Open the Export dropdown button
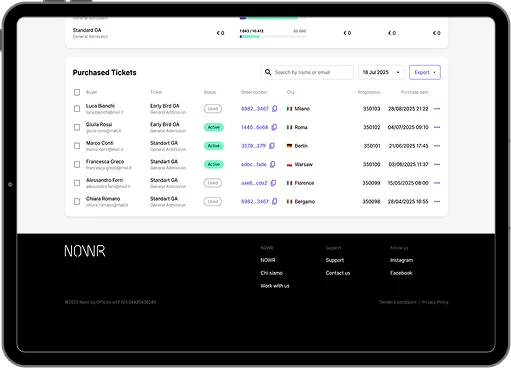 [425, 72]
